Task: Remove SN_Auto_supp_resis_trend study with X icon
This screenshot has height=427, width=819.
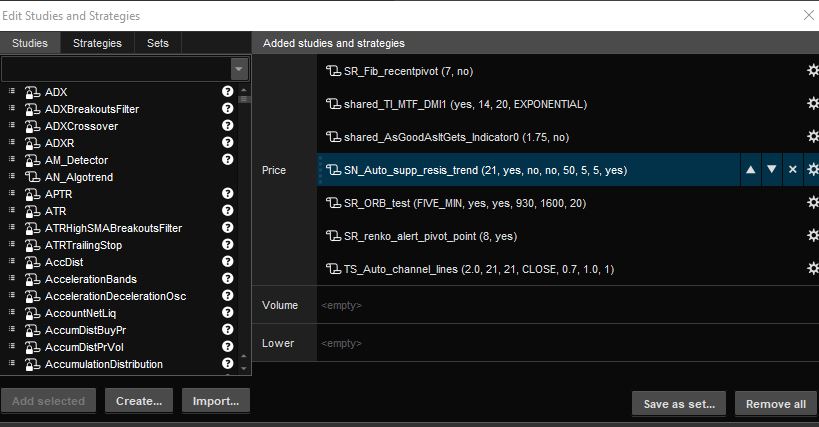Action: [x=792, y=170]
